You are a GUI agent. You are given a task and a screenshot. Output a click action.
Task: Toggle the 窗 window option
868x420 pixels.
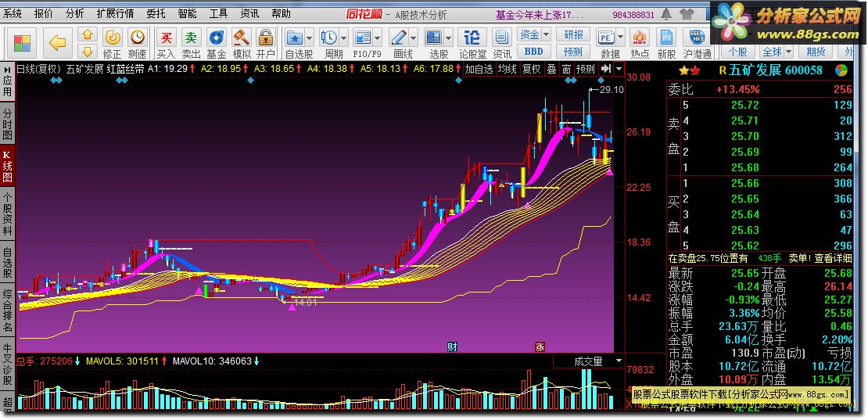point(566,69)
